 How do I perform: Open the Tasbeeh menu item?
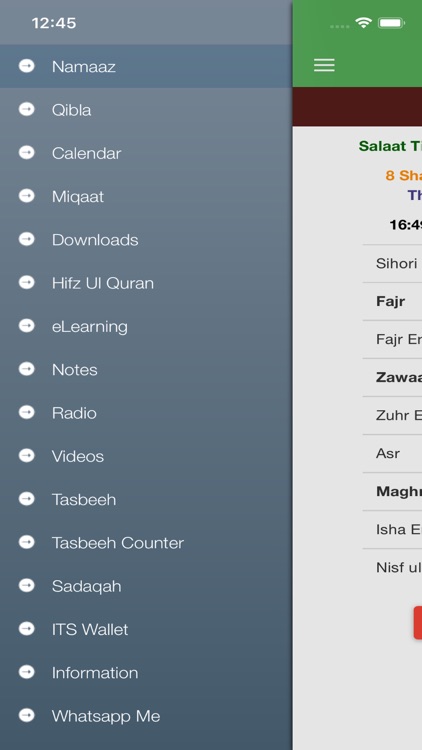tap(146, 499)
